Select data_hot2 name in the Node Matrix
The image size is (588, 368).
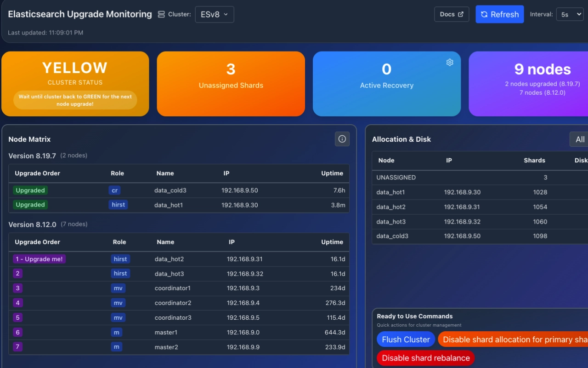[170, 259]
